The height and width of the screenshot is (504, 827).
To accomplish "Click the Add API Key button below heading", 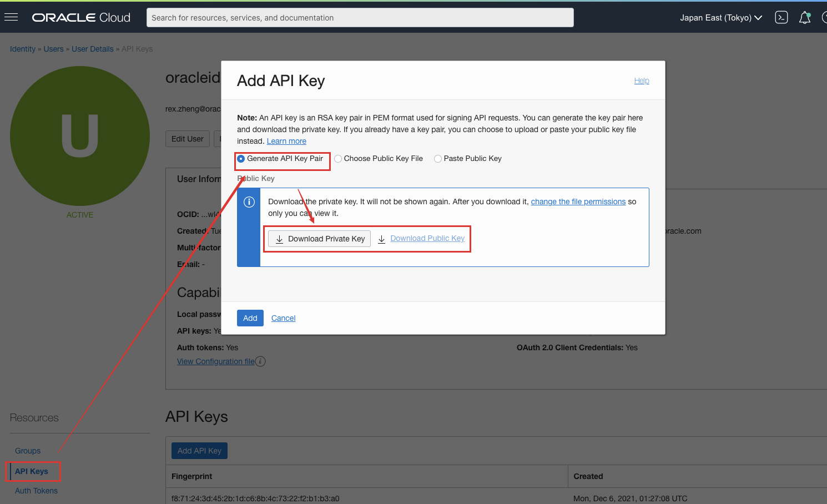I will (199, 451).
